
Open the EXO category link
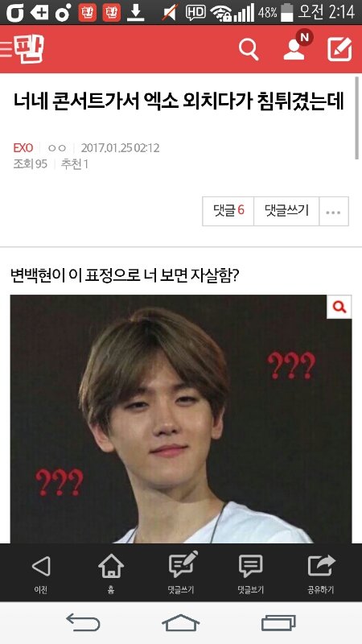click(x=23, y=148)
